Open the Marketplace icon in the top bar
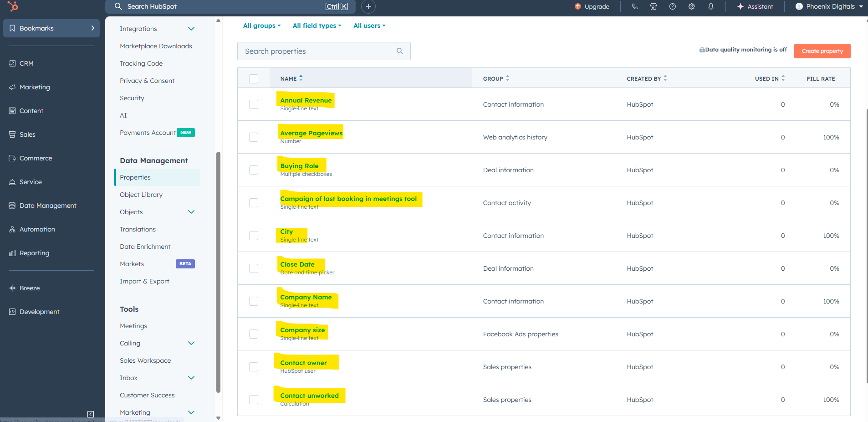The height and width of the screenshot is (422, 868). [x=654, y=6]
